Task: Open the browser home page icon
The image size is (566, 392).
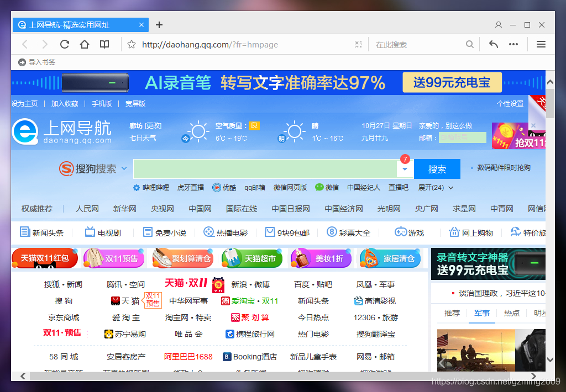Action: (x=85, y=44)
